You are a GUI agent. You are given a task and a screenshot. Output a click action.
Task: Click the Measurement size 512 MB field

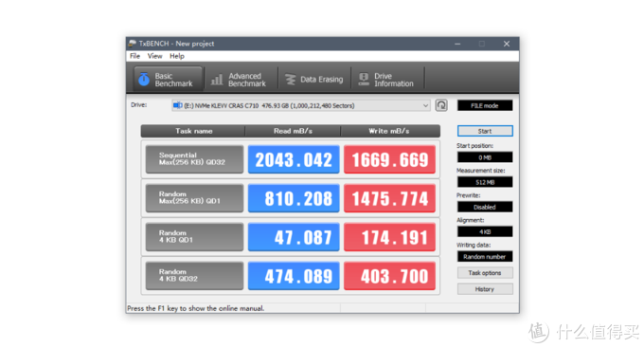485,182
